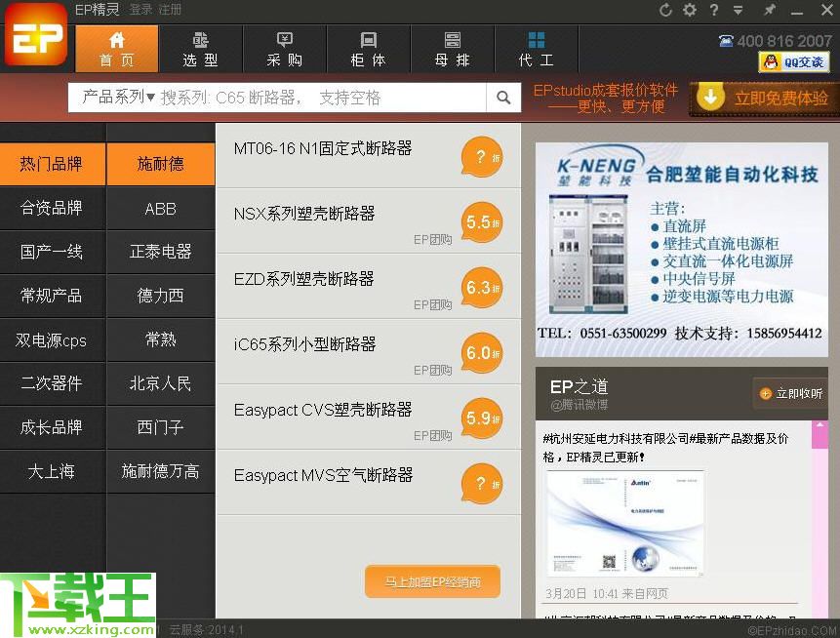Open settings gear icon
This screenshot has width=840, height=638.
(x=690, y=10)
